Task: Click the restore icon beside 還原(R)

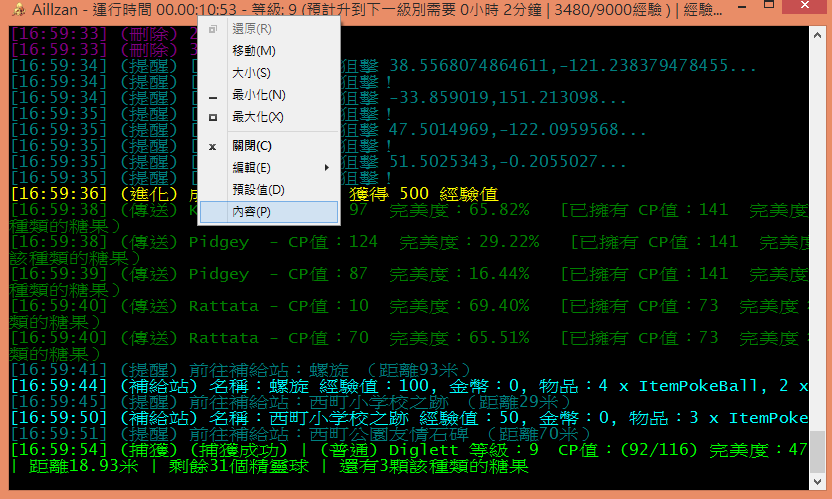Action: tap(213, 29)
